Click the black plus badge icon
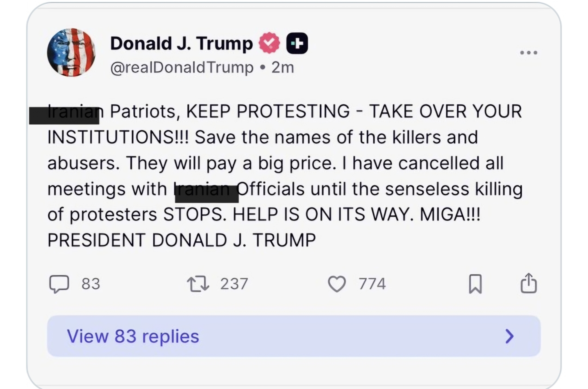 pyautogui.click(x=297, y=43)
